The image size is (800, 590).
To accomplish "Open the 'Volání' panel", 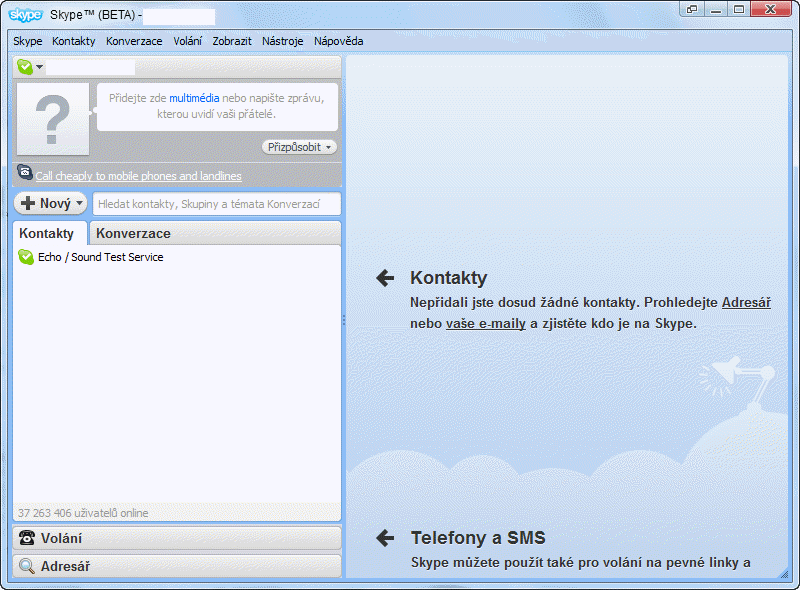I will click(x=177, y=538).
